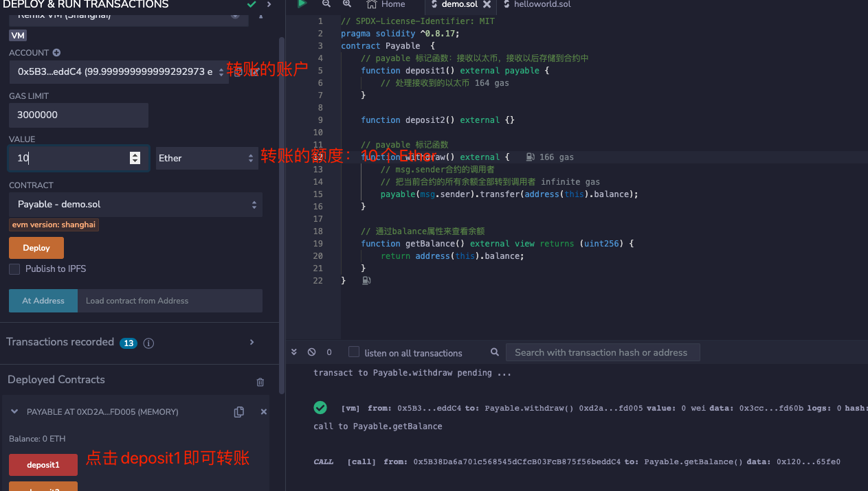This screenshot has height=491, width=868.
Task: Step the value field with the spinner arrows
Action: point(135,158)
